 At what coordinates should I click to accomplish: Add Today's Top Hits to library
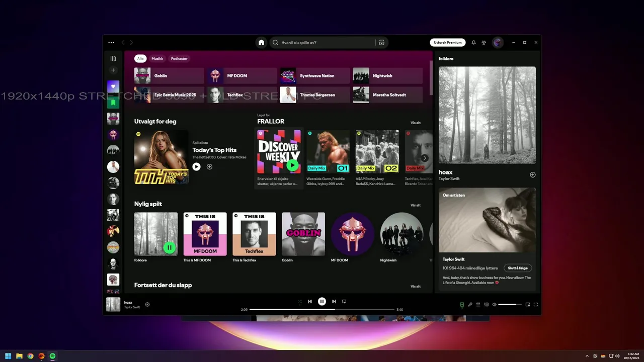pyautogui.click(x=209, y=166)
